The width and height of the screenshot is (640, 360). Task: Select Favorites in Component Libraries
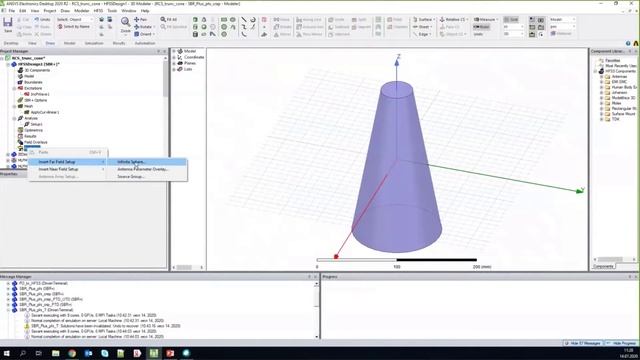pyautogui.click(x=613, y=60)
